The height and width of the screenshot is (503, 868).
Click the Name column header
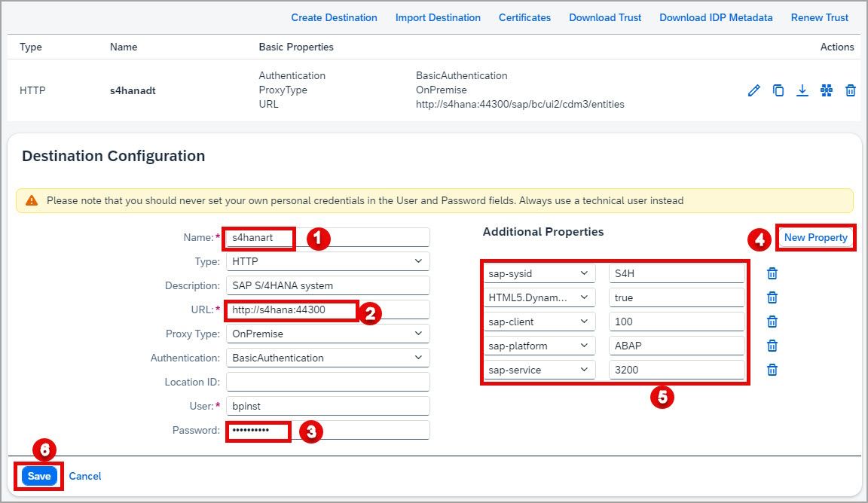(x=124, y=47)
